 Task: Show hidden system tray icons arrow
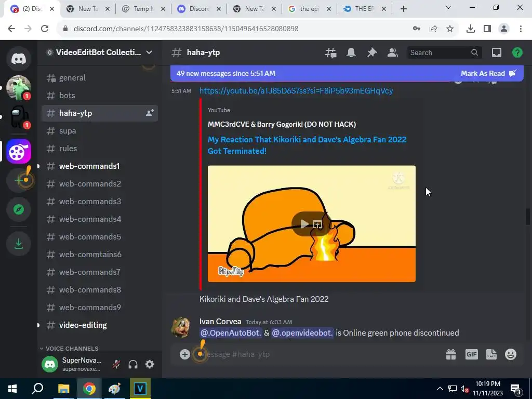(440, 389)
